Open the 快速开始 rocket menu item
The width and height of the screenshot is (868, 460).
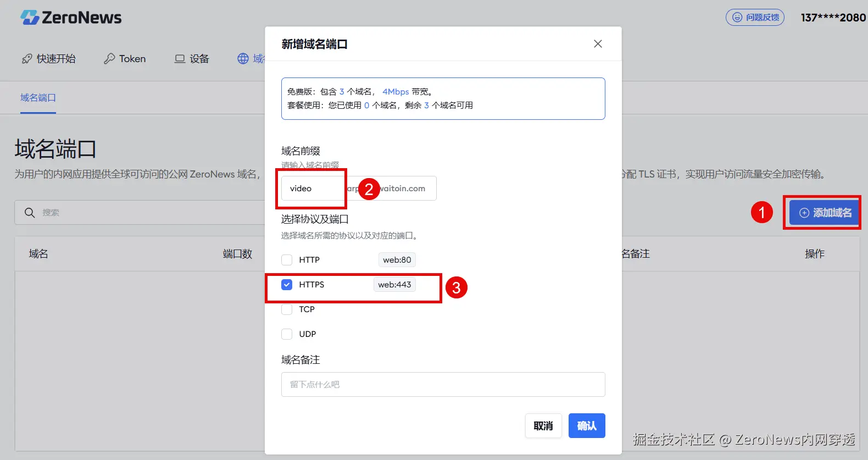pos(48,59)
